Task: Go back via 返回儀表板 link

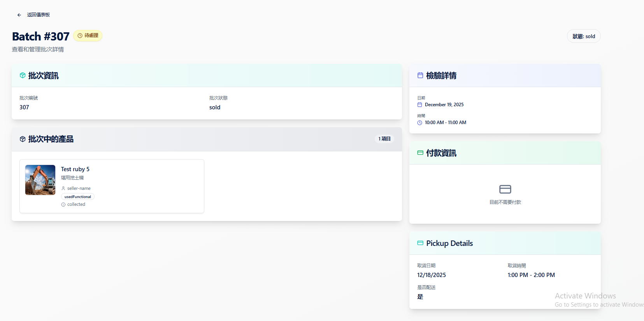Action: tap(38, 15)
